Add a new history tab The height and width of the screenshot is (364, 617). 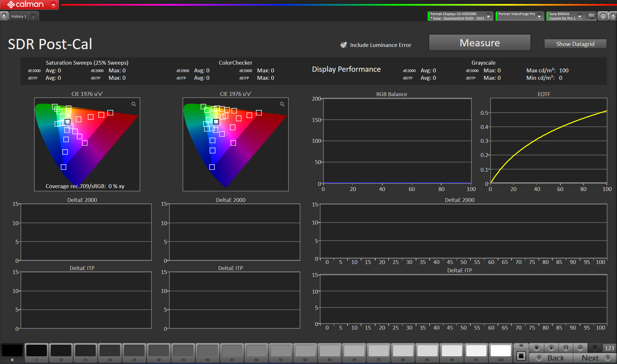[x=33, y=16]
